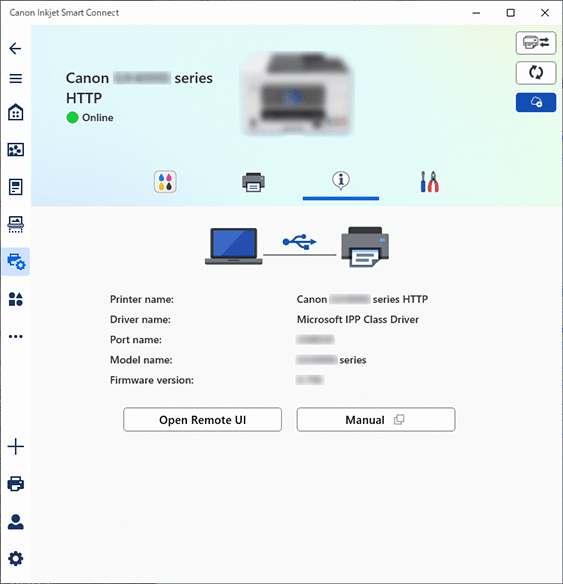Open the hamburger menu in sidebar

click(x=15, y=79)
